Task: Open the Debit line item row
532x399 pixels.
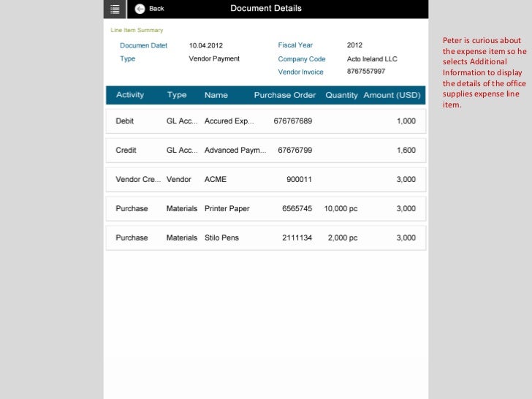Action: (x=266, y=121)
